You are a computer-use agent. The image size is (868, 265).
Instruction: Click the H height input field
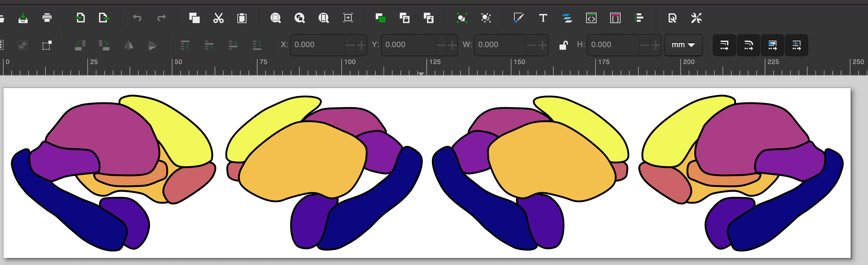click(613, 45)
